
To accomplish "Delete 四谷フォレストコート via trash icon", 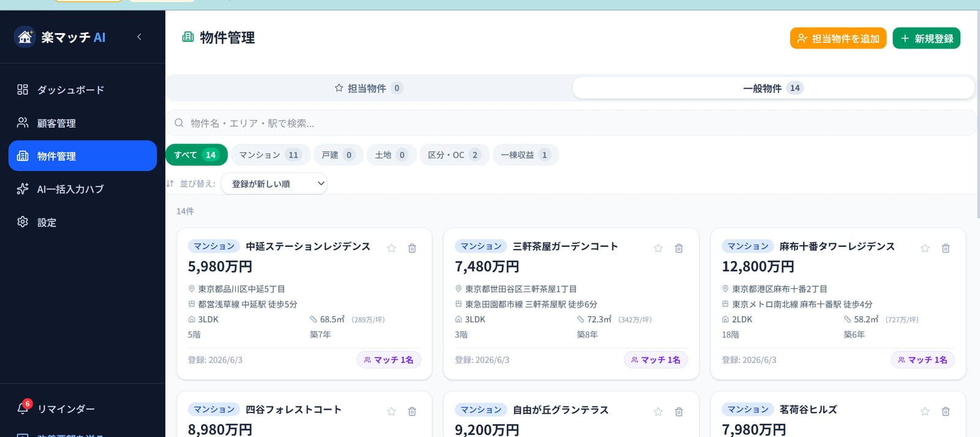I will (412, 411).
